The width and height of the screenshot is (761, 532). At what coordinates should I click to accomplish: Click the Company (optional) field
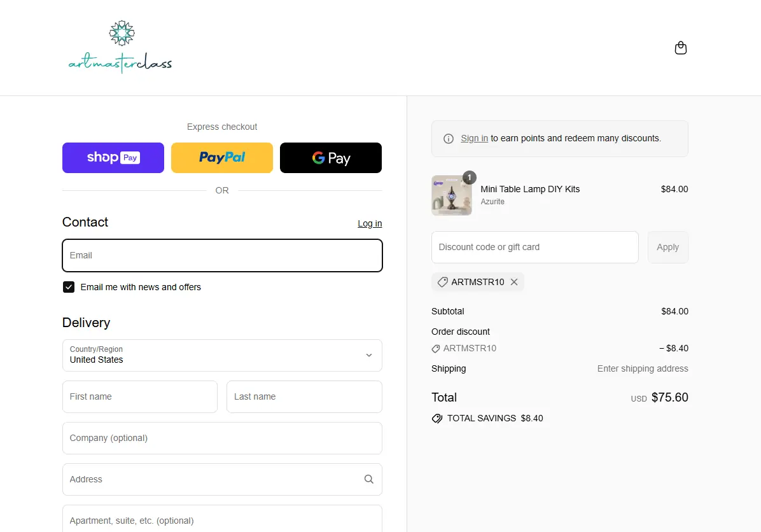click(222, 438)
